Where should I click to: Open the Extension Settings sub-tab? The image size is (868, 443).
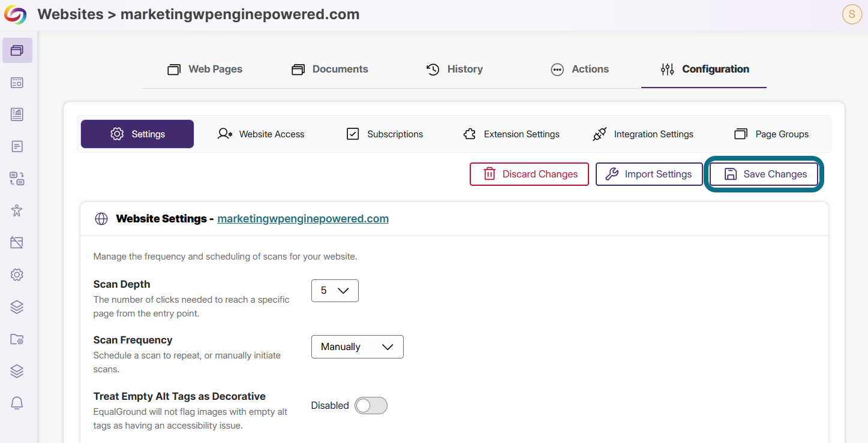(x=512, y=134)
